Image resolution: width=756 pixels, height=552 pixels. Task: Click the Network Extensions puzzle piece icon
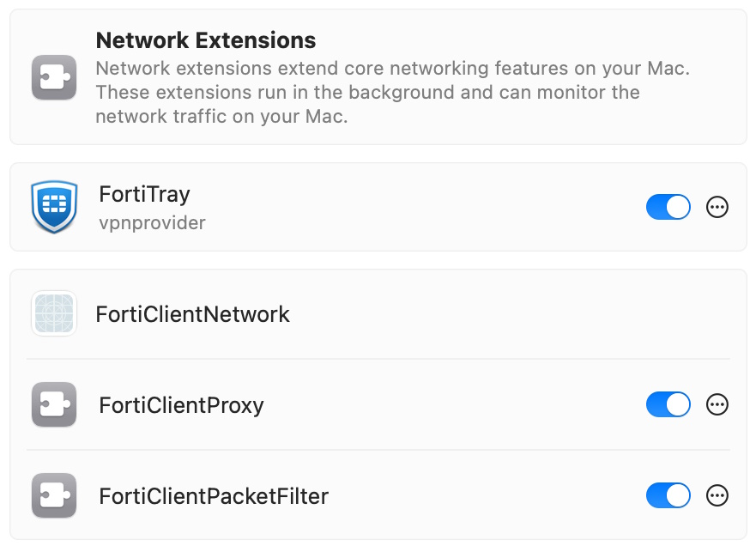54,77
